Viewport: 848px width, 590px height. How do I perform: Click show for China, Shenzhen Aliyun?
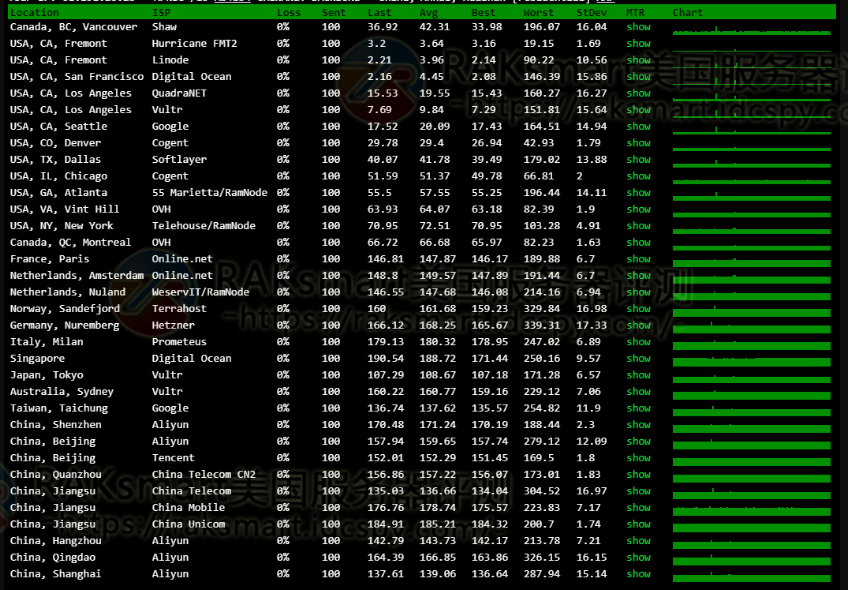[638, 425]
